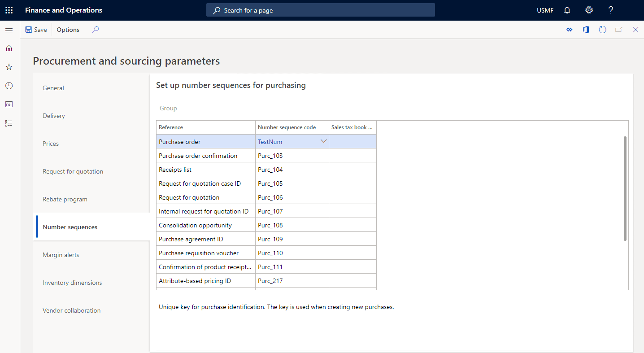Open the help question mark menu
The height and width of the screenshot is (353, 644).
(x=610, y=10)
